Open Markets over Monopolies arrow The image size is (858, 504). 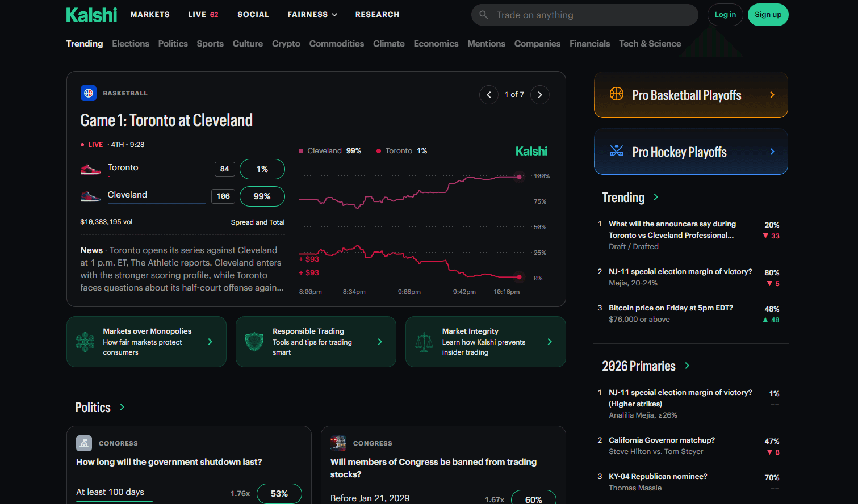click(210, 342)
